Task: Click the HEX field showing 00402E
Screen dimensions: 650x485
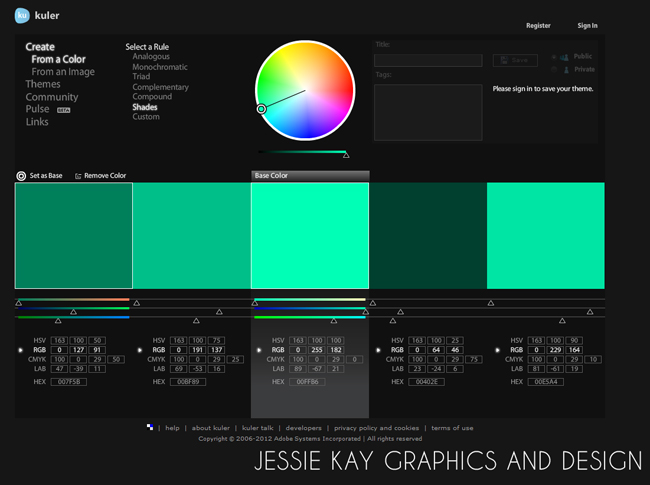Action: [x=427, y=382]
